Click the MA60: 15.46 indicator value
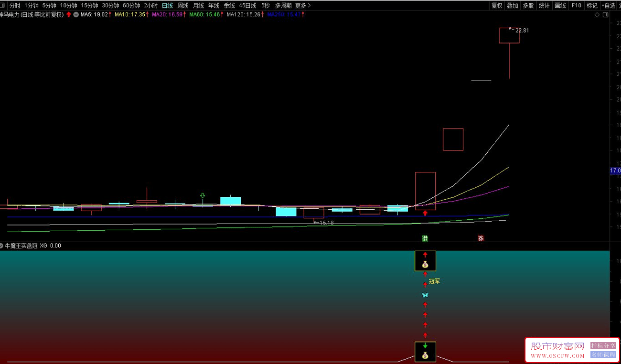 204,14
